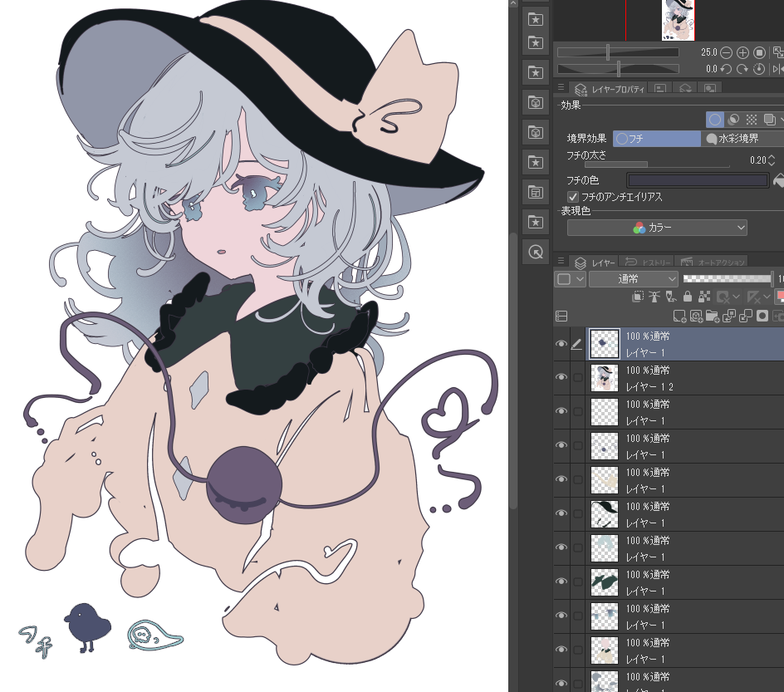
Task: Create a new layer folder
Action: (712, 316)
